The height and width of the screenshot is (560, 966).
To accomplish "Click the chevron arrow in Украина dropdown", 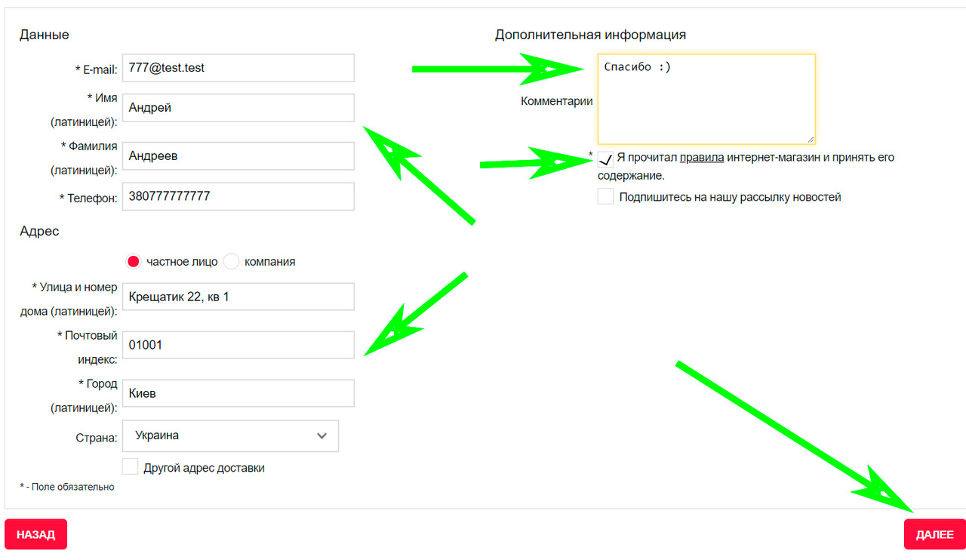I will point(322,436).
